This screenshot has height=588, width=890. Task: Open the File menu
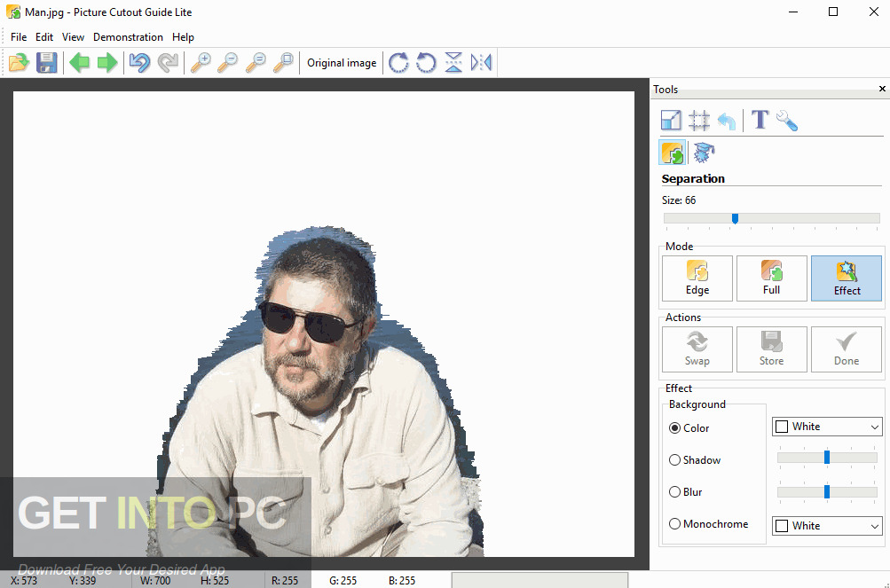[x=19, y=37]
